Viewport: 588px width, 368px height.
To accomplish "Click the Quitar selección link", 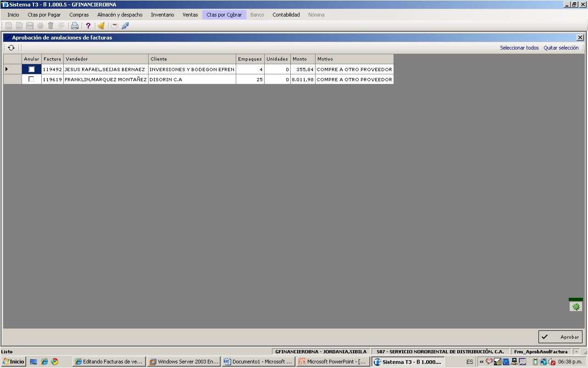I will (561, 48).
